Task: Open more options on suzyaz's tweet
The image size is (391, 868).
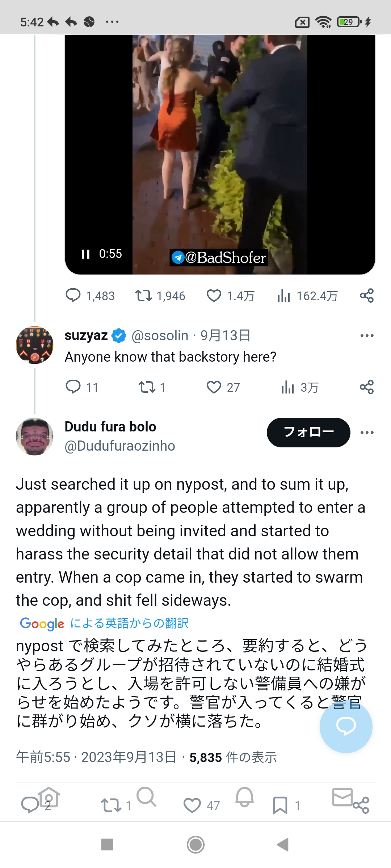Action: [x=367, y=336]
